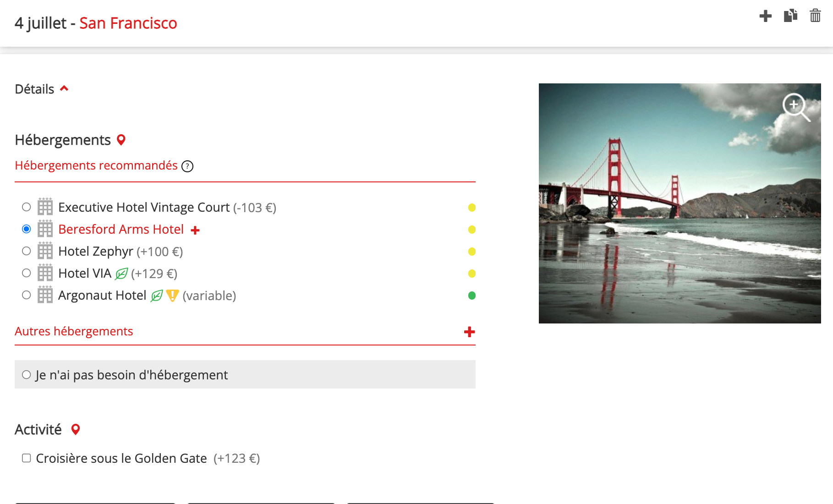Click help question mark icon for recommended lodgings
833x504 pixels.
point(187,166)
